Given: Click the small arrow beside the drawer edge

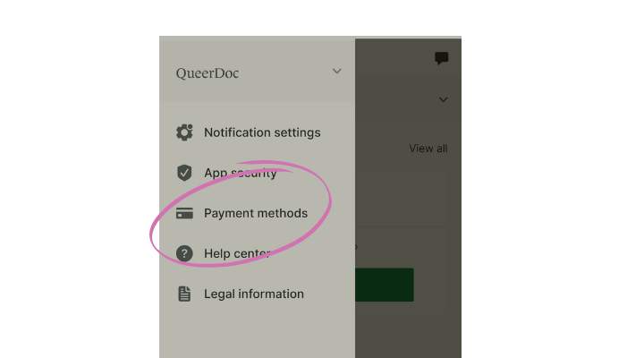Looking at the screenshot, I should (x=356, y=247).
